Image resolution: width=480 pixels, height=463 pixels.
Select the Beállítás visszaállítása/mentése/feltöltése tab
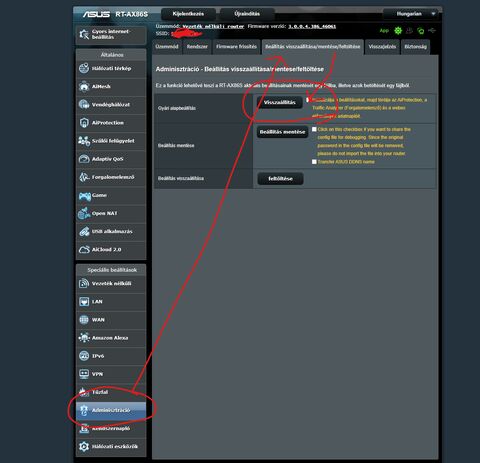(x=313, y=47)
